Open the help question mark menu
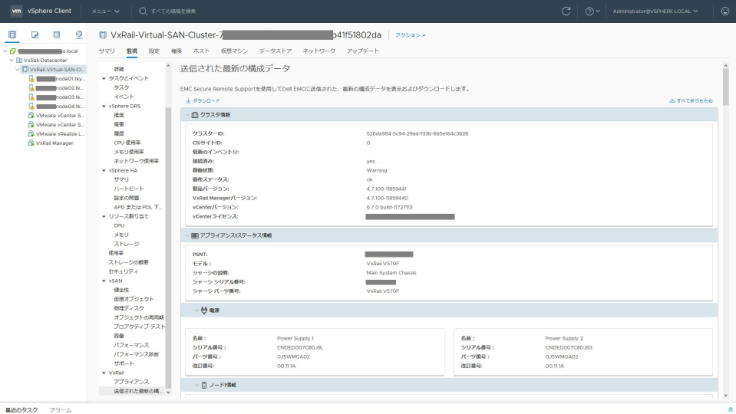 592,11
